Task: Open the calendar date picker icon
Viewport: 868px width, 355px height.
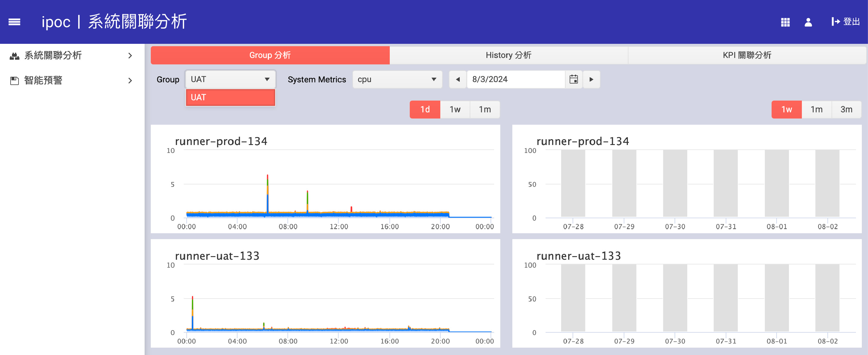Action: (573, 79)
